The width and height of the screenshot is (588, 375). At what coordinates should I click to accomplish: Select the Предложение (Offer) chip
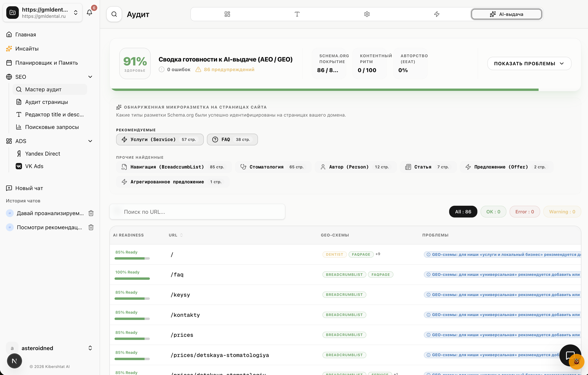pyautogui.click(x=507, y=167)
